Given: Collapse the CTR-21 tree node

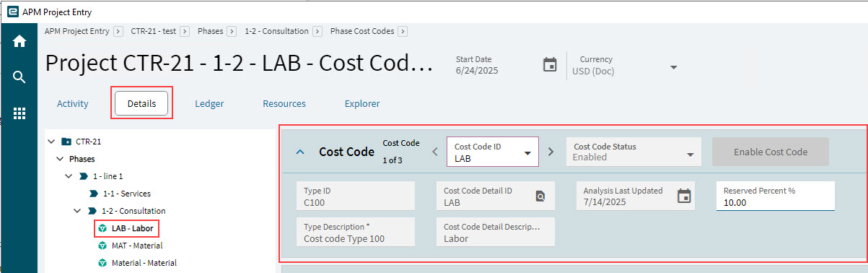Looking at the screenshot, I should click(51, 142).
